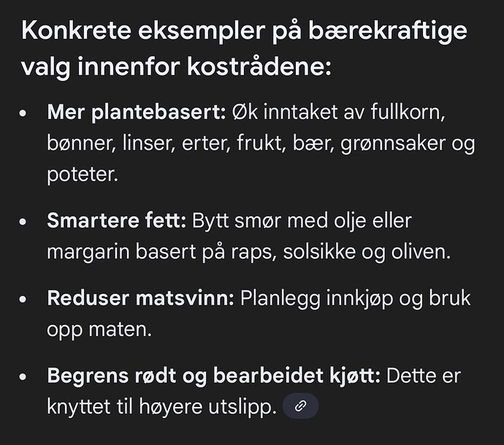
Task: Click the bullet point before 'Mer plantebasert'
Action: [24, 114]
